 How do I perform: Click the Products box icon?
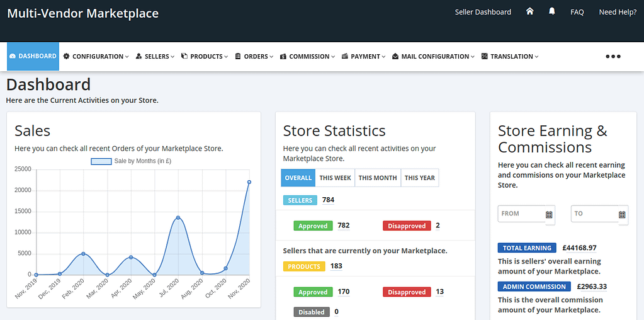click(184, 56)
